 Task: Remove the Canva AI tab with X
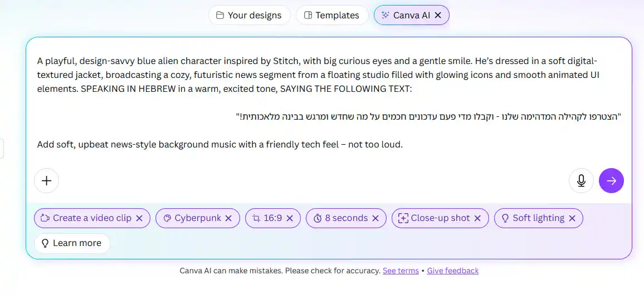point(438,15)
